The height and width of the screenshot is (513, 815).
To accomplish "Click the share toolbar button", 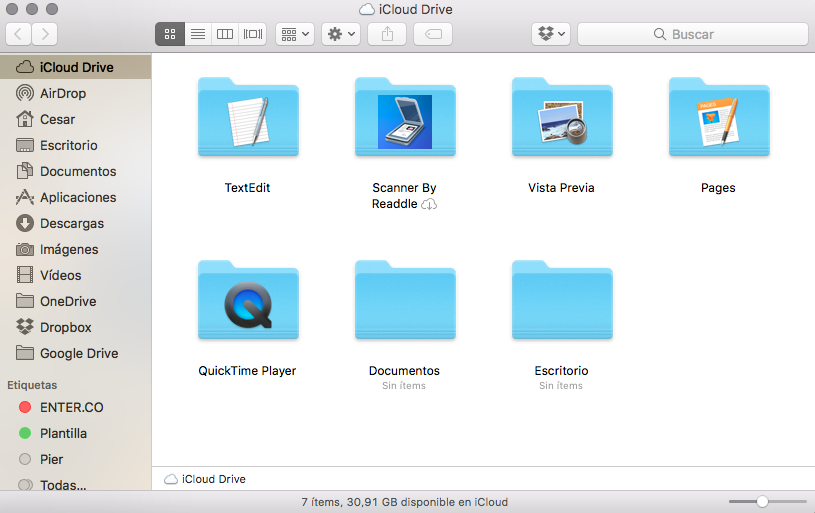I will (387, 34).
